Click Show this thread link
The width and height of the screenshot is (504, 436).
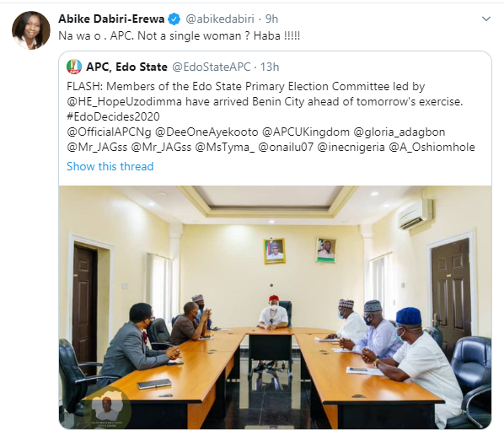[x=110, y=166]
